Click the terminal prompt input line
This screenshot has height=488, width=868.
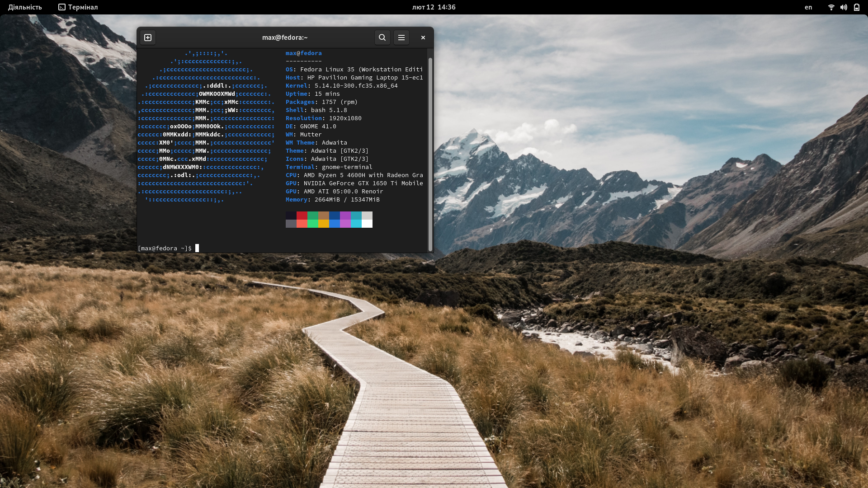(271, 248)
